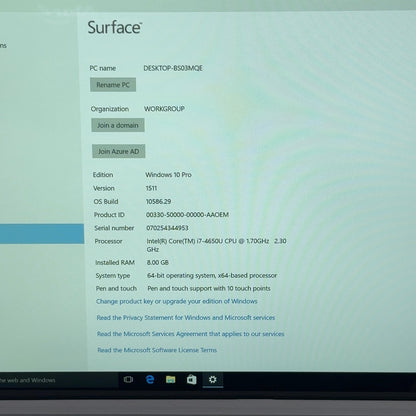Open the Privacy Statement link

click(186, 318)
